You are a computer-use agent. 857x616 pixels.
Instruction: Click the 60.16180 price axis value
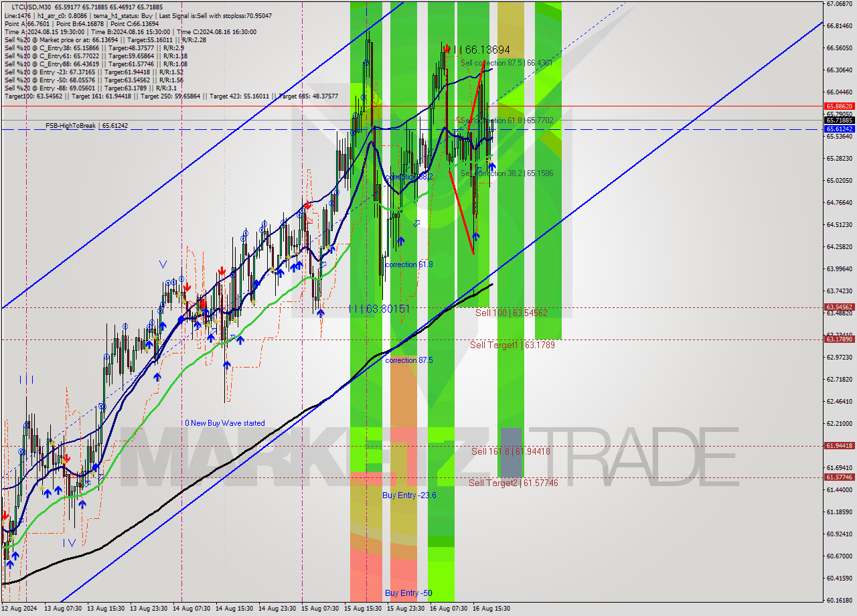click(x=840, y=601)
